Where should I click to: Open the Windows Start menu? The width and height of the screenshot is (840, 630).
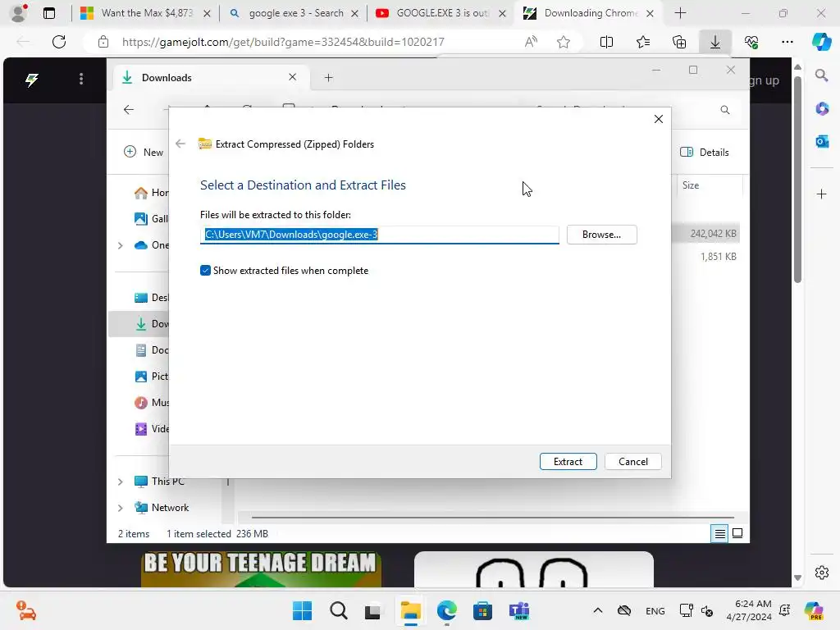pyautogui.click(x=302, y=610)
